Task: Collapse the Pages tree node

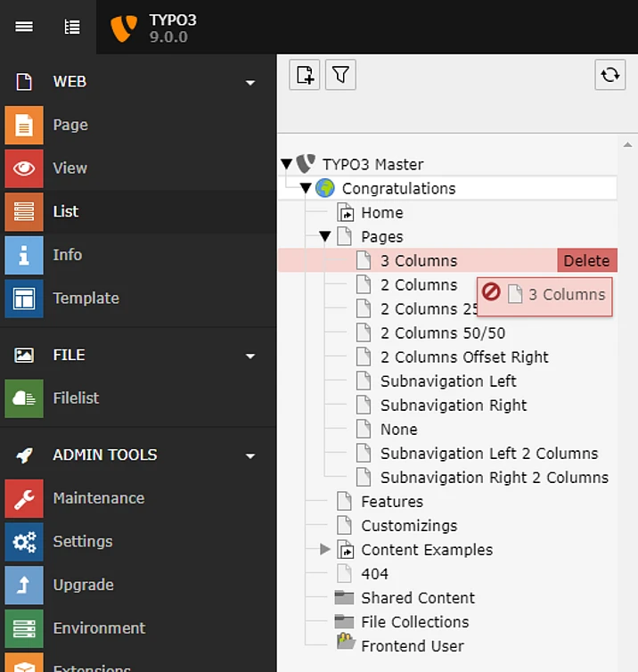Action: 325,237
